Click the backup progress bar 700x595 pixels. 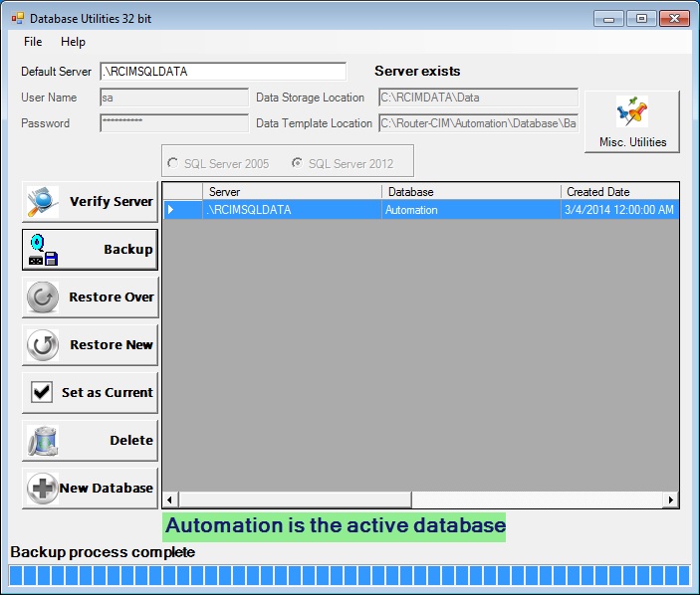350,575
